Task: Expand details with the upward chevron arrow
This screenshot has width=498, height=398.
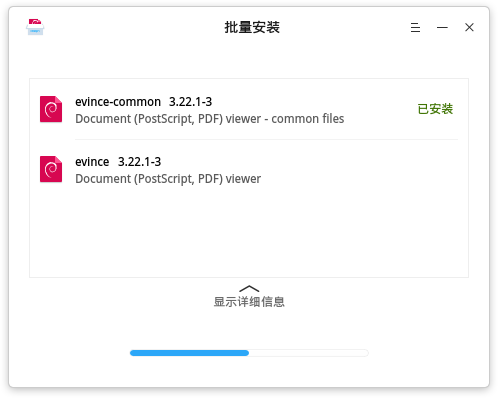Action: tap(249, 289)
